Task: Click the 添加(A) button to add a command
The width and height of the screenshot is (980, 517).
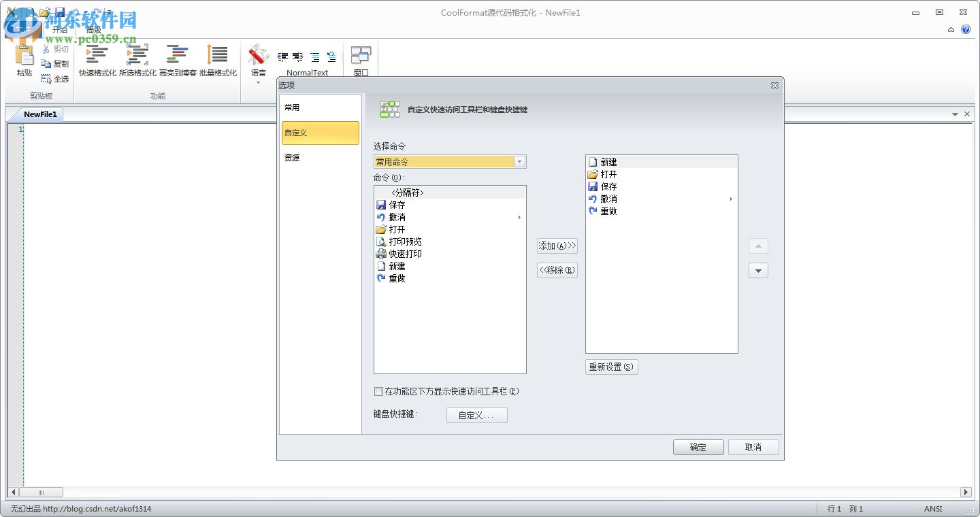Action: [557, 246]
